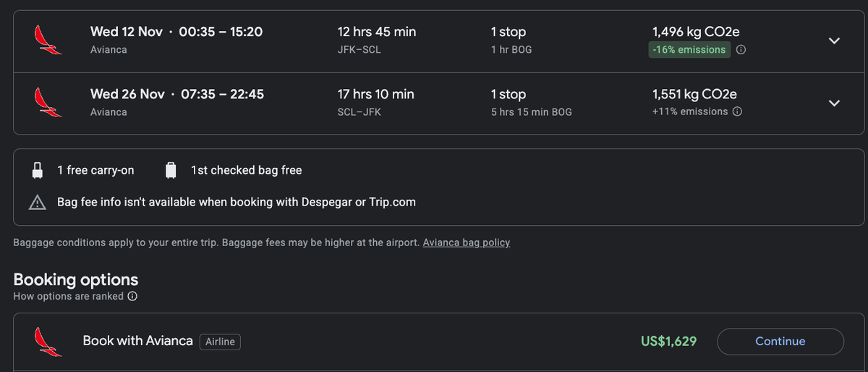The width and height of the screenshot is (868, 372).
Task: Click the 1st checked bag free text
Action: click(247, 171)
